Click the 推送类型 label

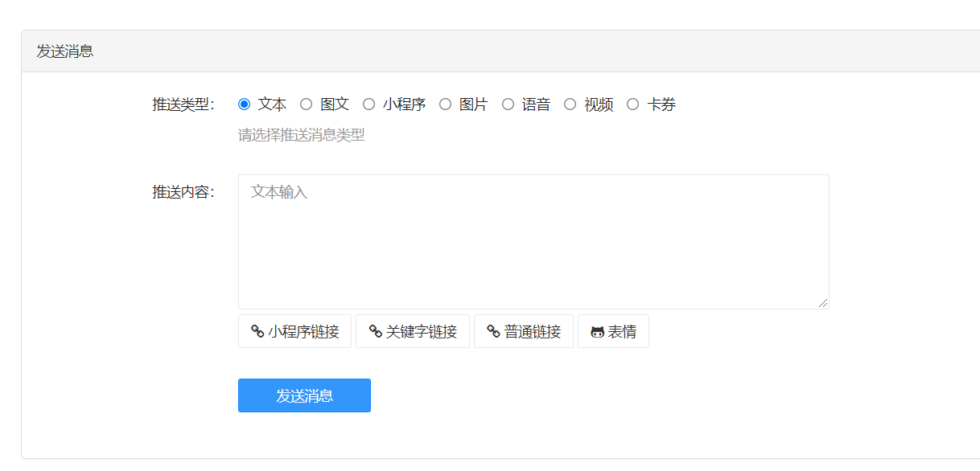coord(183,104)
